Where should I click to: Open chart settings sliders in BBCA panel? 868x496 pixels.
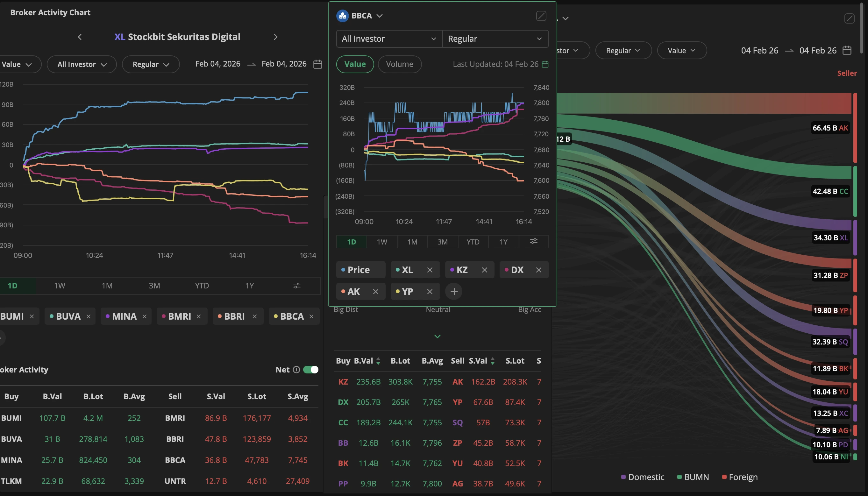tap(533, 242)
